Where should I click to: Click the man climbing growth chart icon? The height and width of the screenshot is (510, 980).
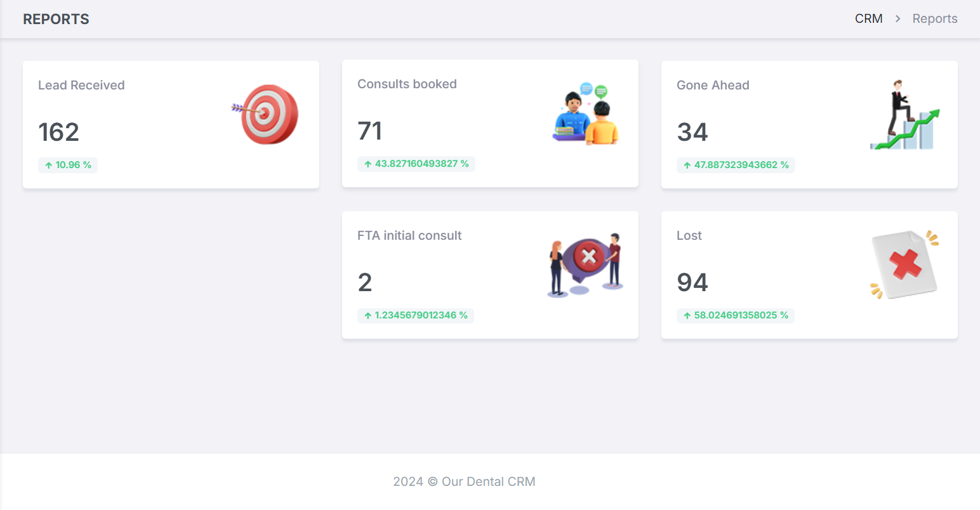[904, 115]
